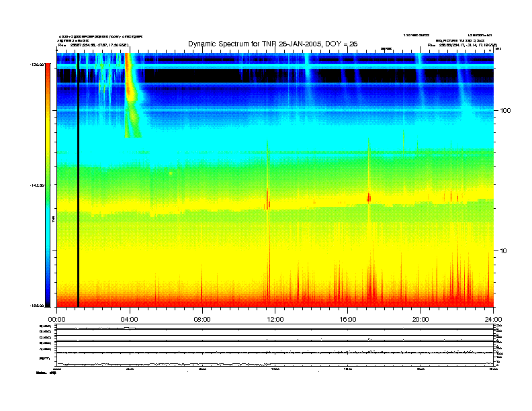The image size is (532, 411).
Task: Select the 12:00 time axis label
Action: pos(275,320)
